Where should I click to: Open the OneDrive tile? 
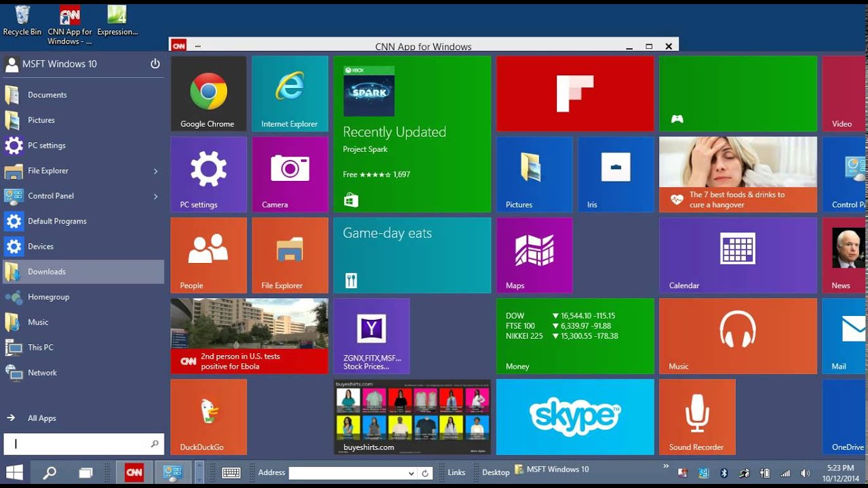tap(845, 416)
